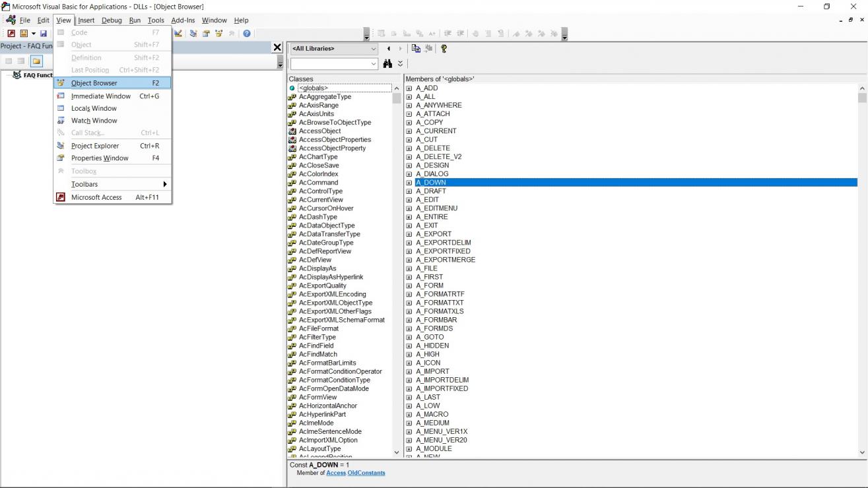Viewport: 868px width, 488px height.
Task: Open the Standard toolbar options arrow
Action: 367,33
